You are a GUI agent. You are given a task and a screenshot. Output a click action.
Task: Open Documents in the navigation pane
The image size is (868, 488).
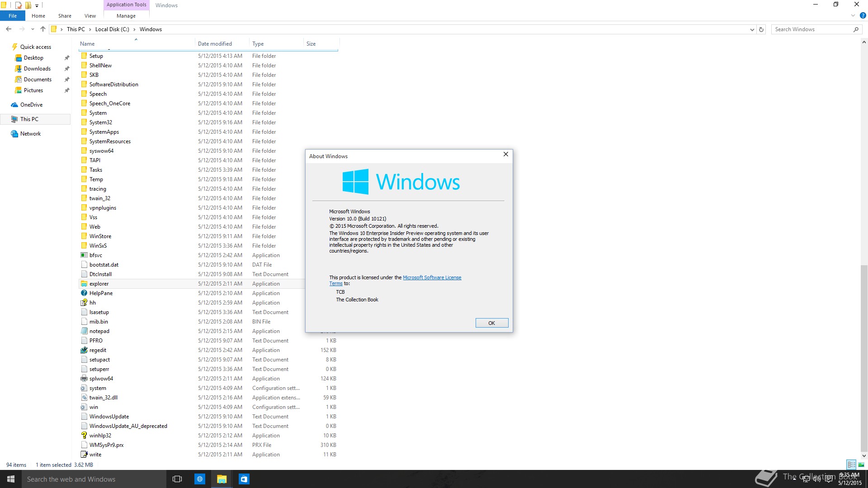[38, 80]
